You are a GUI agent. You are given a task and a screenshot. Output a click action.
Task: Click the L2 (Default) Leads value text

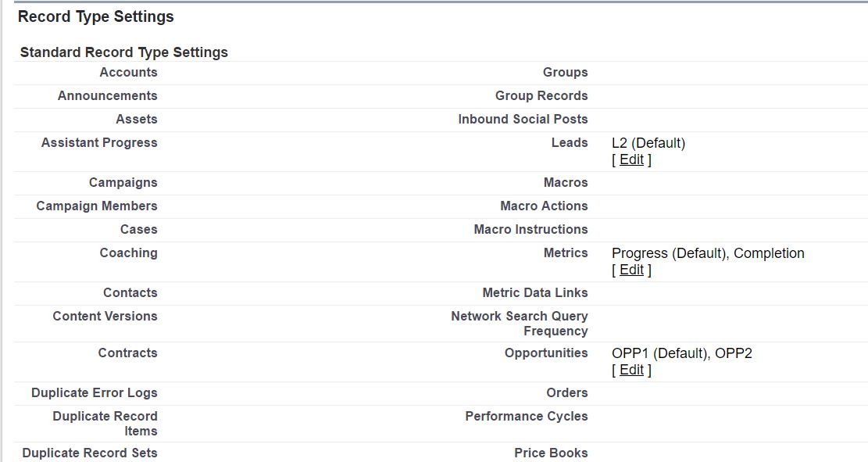tap(648, 143)
